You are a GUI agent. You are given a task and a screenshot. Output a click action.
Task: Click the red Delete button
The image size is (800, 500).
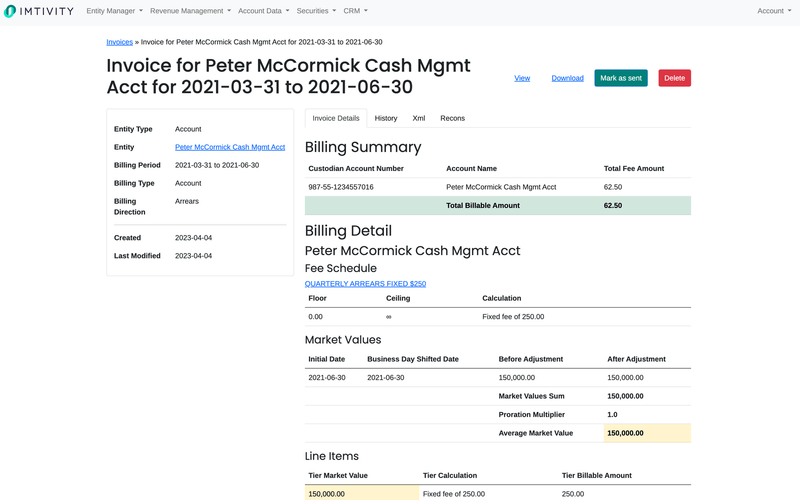pos(674,78)
